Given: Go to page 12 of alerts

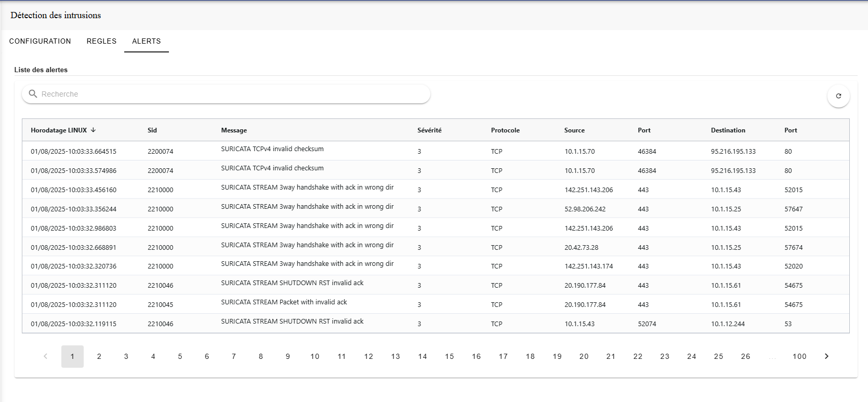Looking at the screenshot, I should [369, 356].
